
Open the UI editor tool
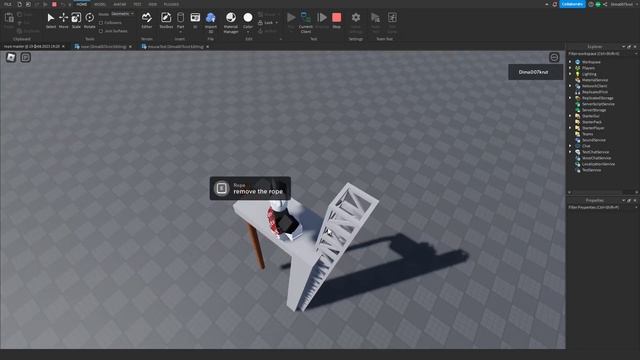195,20
